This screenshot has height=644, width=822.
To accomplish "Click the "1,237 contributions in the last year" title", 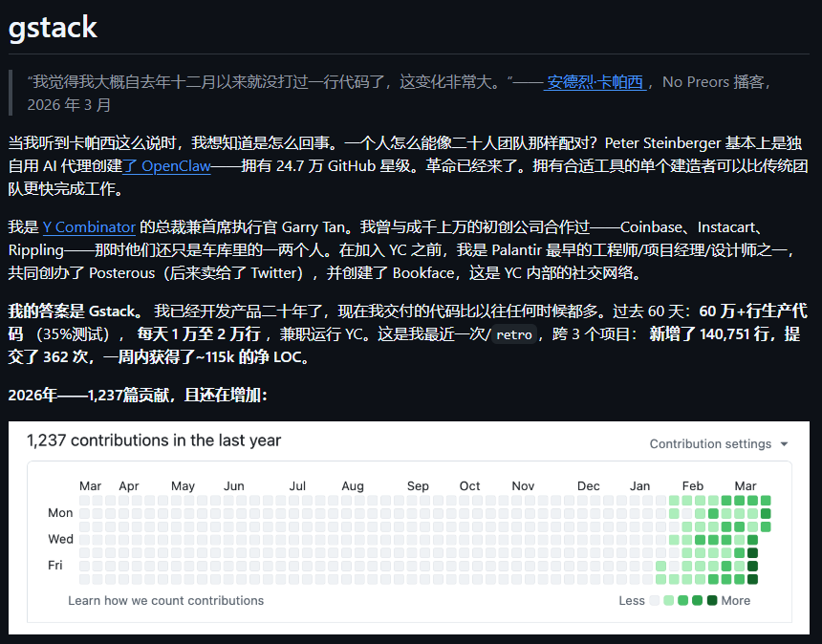I will click(154, 440).
